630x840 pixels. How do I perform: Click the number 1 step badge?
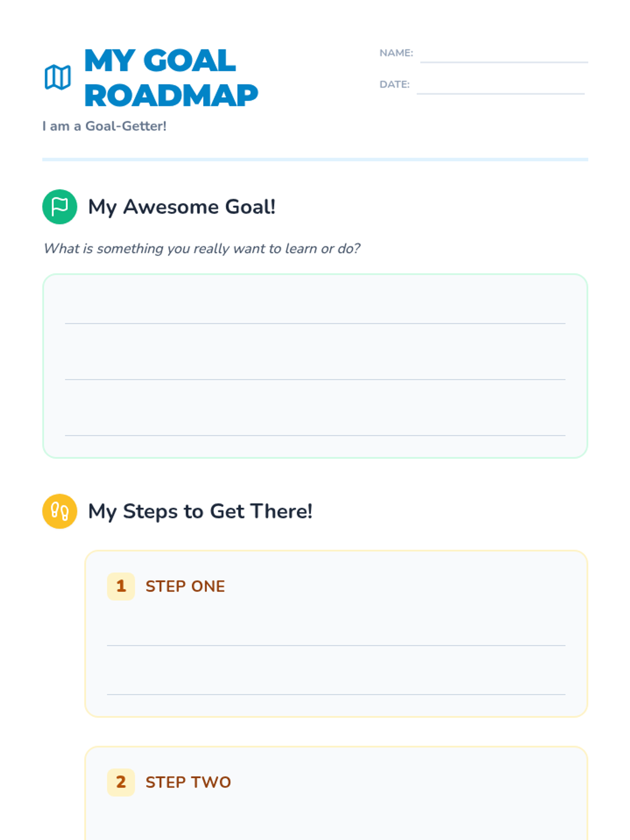click(x=121, y=586)
